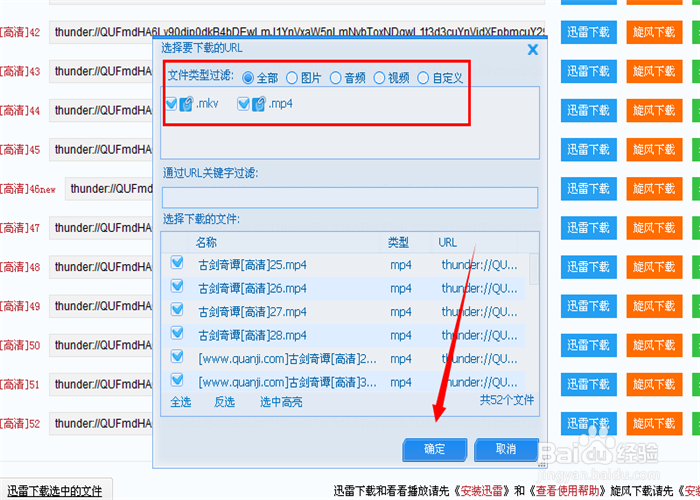The width and height of the screenshot is (700, 500).
Task: Uncheck the .mp4 file type checkbox
Action: 243,104
